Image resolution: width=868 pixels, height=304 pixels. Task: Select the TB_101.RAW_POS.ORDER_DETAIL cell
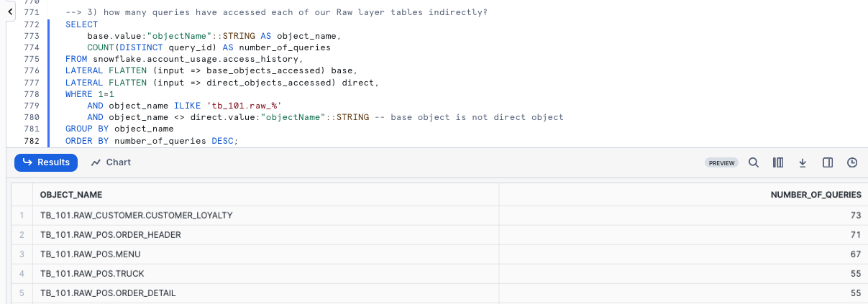tap(108, 293)
